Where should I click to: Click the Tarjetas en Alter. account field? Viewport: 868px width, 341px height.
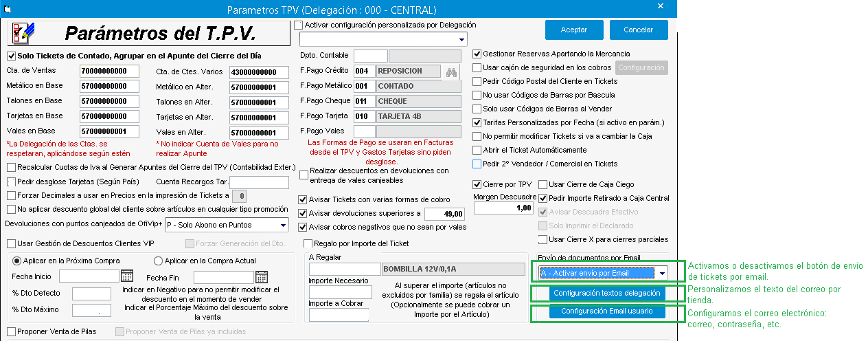tap(259, 118)
